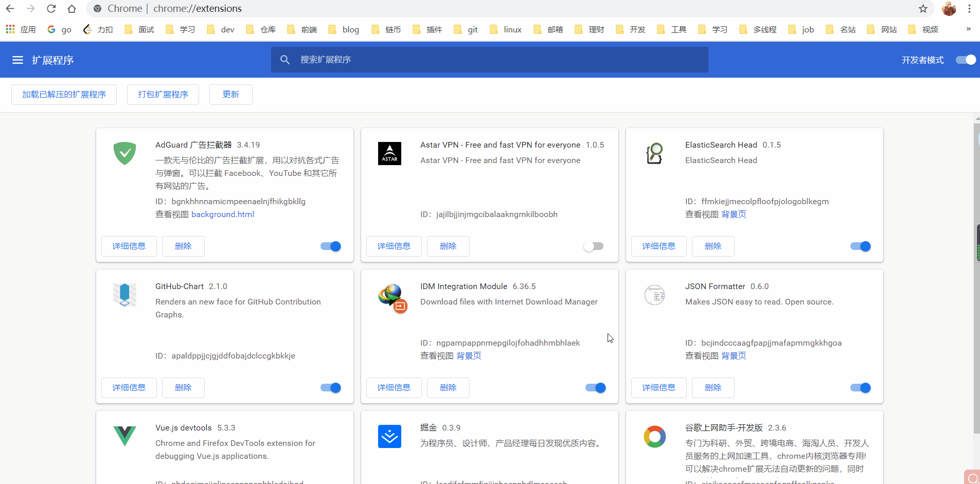Screen dimensions: 980x484
Task: Click the search magnifier icon
Action: tap(284, 60)
